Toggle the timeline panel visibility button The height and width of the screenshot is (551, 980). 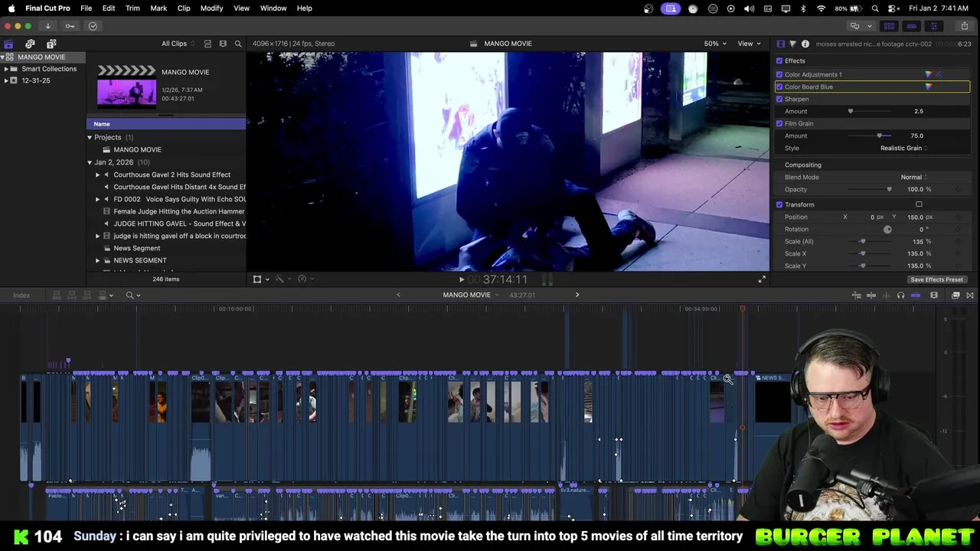point(912,26)
